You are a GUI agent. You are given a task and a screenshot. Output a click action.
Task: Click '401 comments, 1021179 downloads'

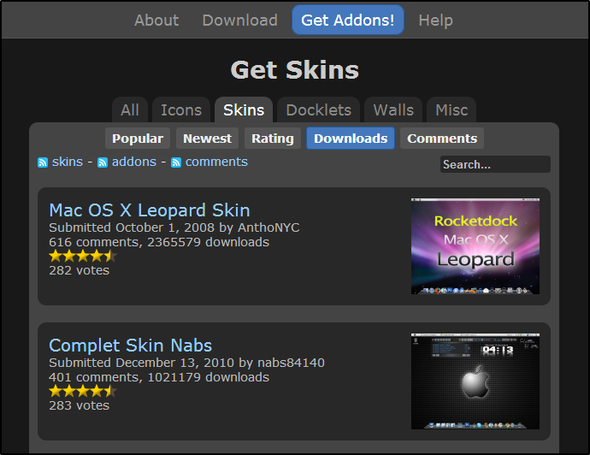click(159, 377)
